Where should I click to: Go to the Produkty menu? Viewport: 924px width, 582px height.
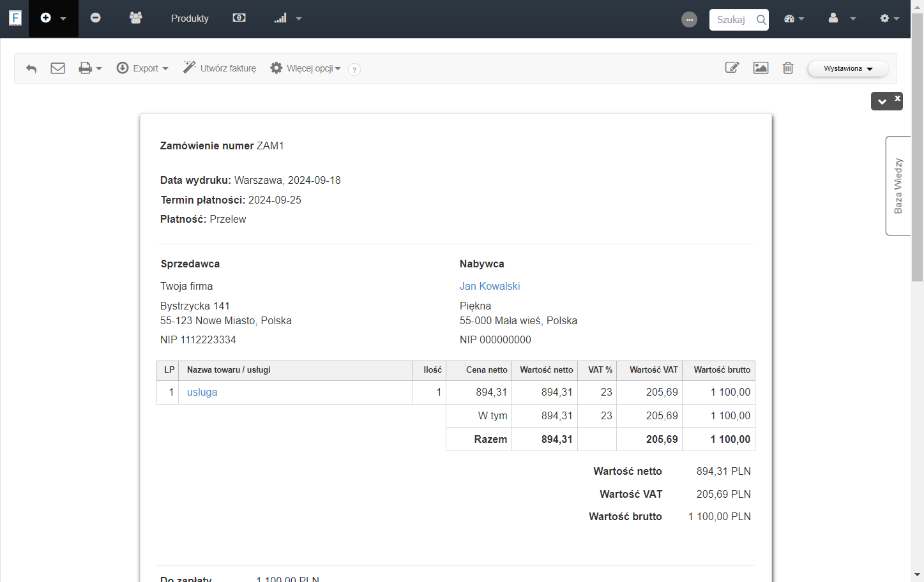pyautogui.click(x=190, y=19)
